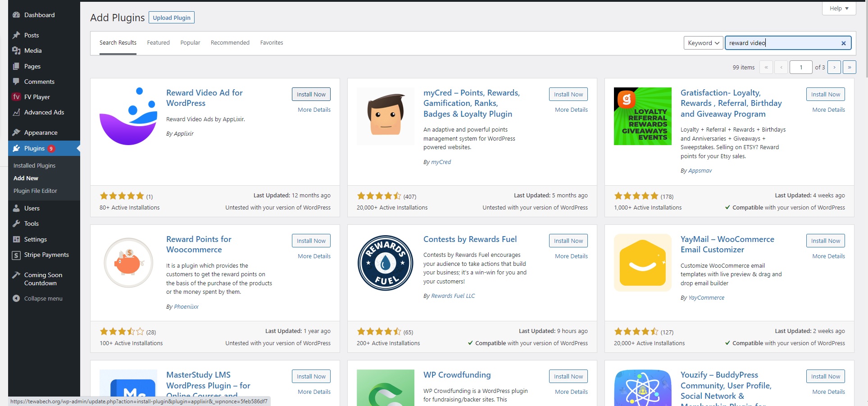Click the Tools wrench icon

16,224
